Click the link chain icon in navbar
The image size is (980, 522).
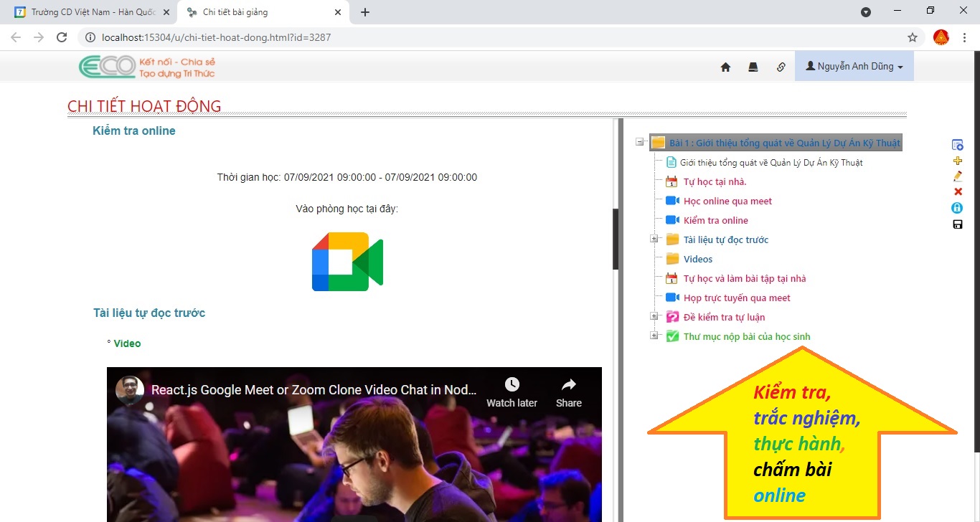[x=781, y=67]
